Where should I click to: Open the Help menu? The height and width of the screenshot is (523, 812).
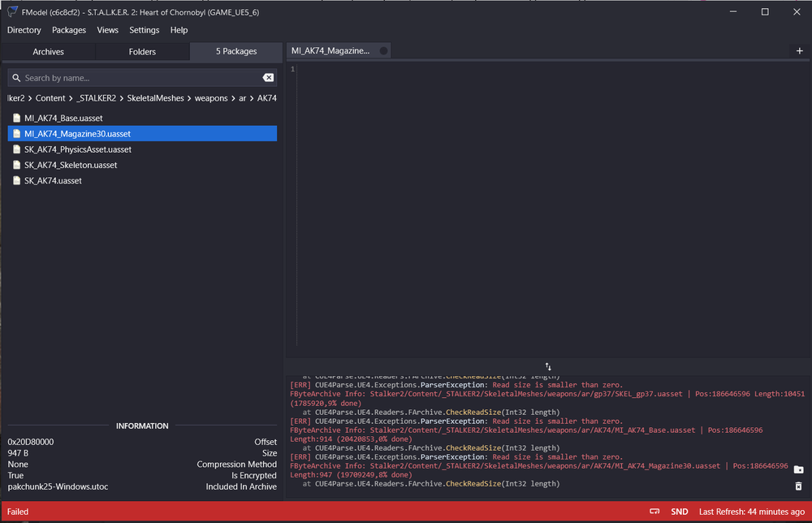[179, 30]
